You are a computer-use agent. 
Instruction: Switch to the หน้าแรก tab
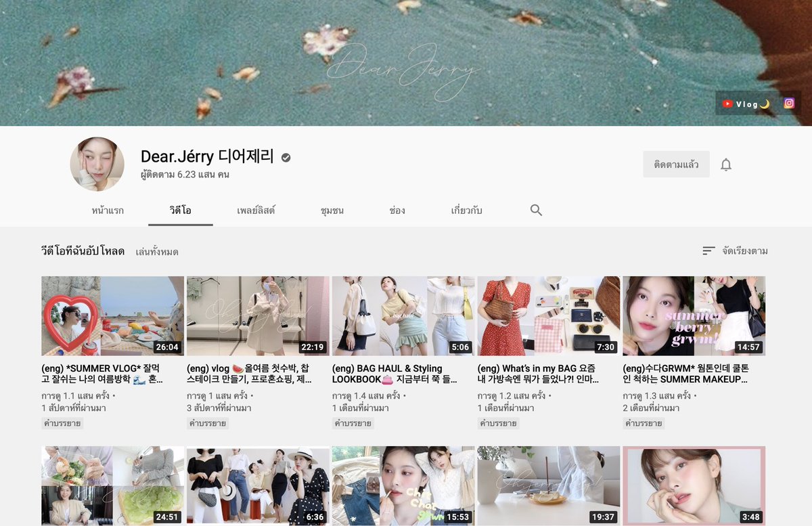108,211
